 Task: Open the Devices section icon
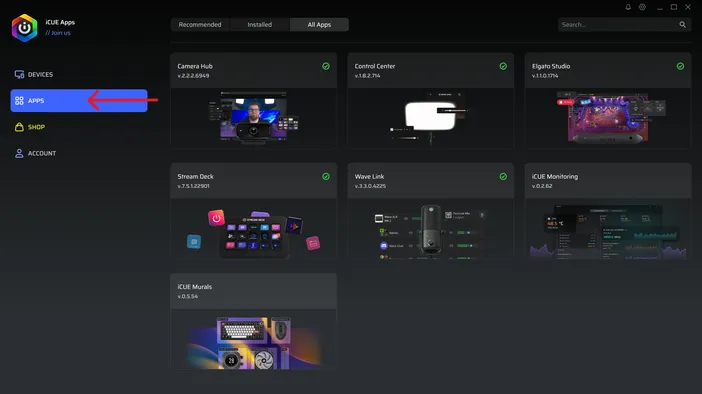tap(19, 74)
